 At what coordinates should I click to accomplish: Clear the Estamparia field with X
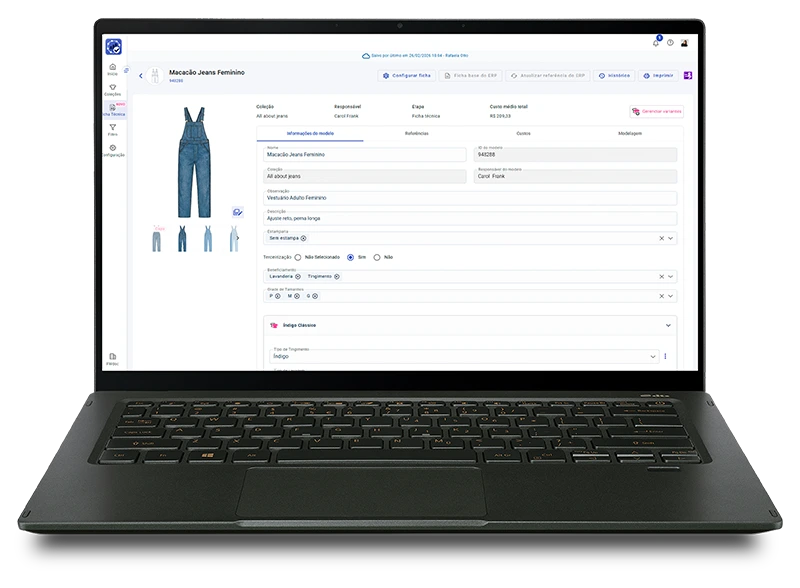661,238
